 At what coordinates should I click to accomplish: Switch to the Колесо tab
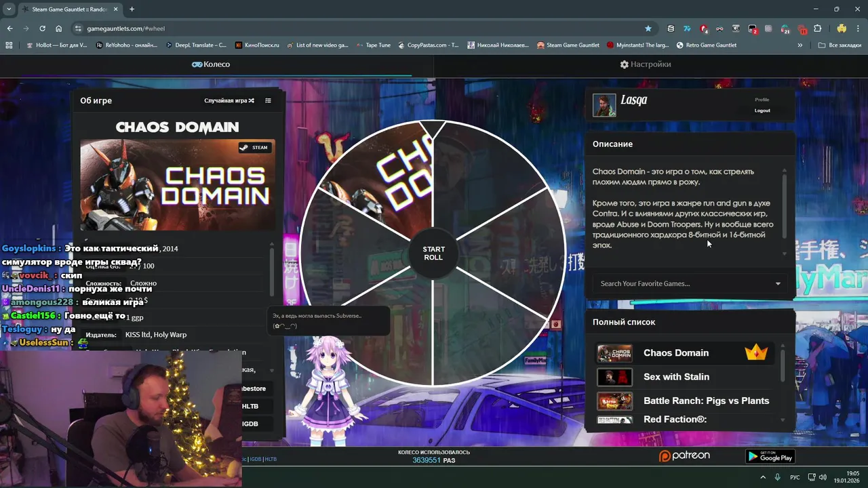pos(211,64)
